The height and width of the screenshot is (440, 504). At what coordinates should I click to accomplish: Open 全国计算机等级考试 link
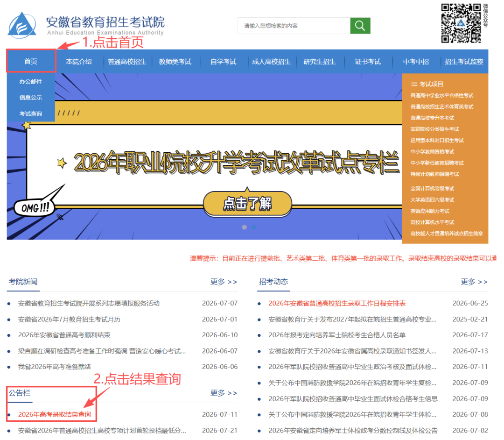pyautogui.click(x=432, y=189)
